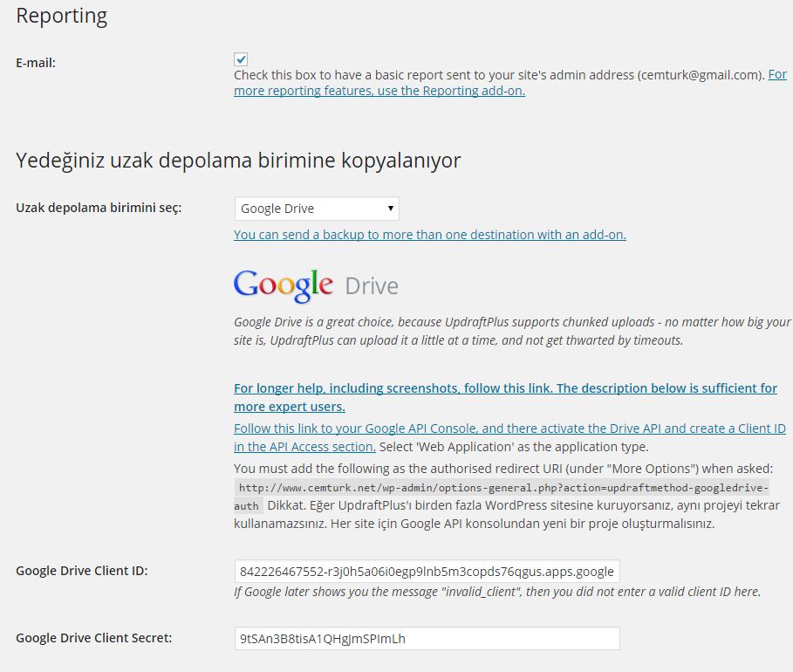Click the Google Drive Client ID field
793x672 pixels.
[427, 572]
